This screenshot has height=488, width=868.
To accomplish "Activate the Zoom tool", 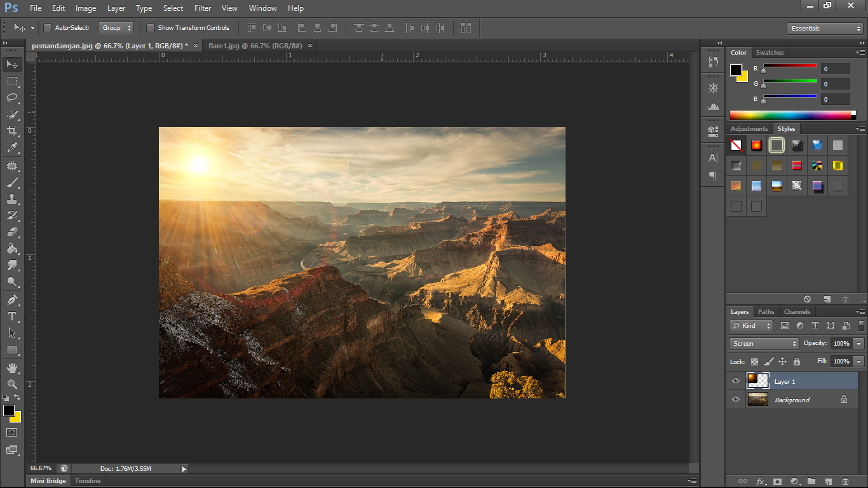I will tap(12, 384).
